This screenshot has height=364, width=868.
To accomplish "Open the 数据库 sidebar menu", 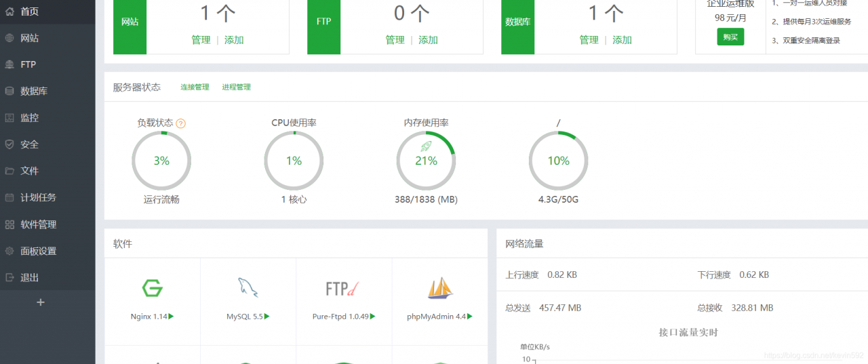I will [x=47, y=91].
